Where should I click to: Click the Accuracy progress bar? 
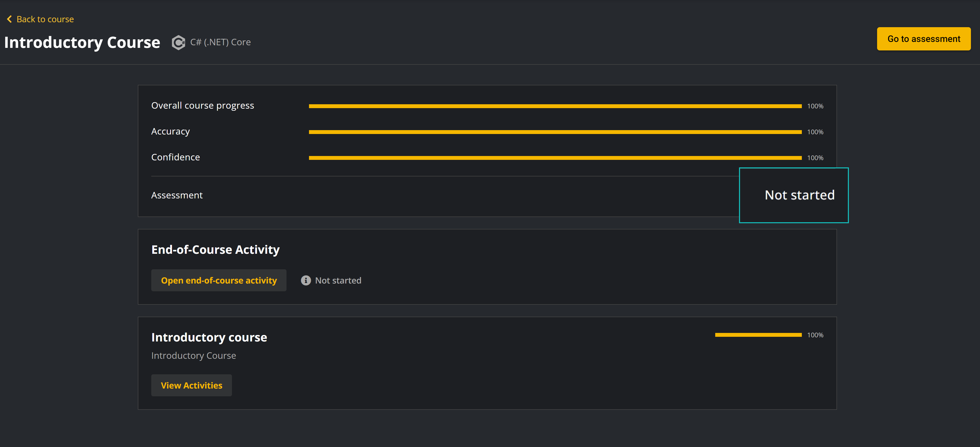click(x=555, y=132)
